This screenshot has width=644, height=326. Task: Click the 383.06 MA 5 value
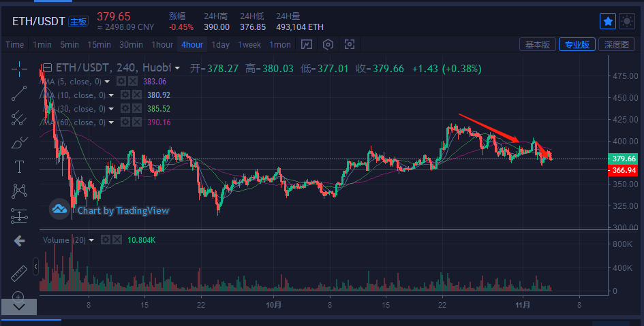click(x=155, y=82)
